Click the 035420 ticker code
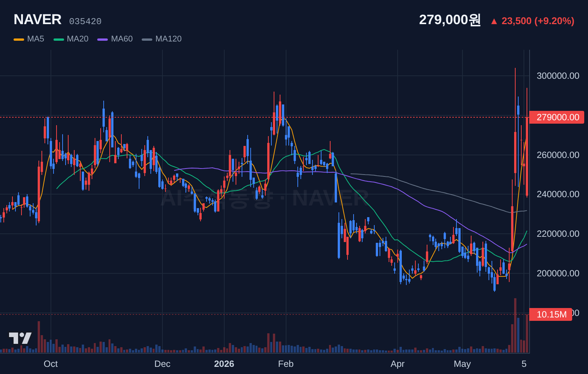The width and height of the screenshot is (588, 374). [85, 21]
